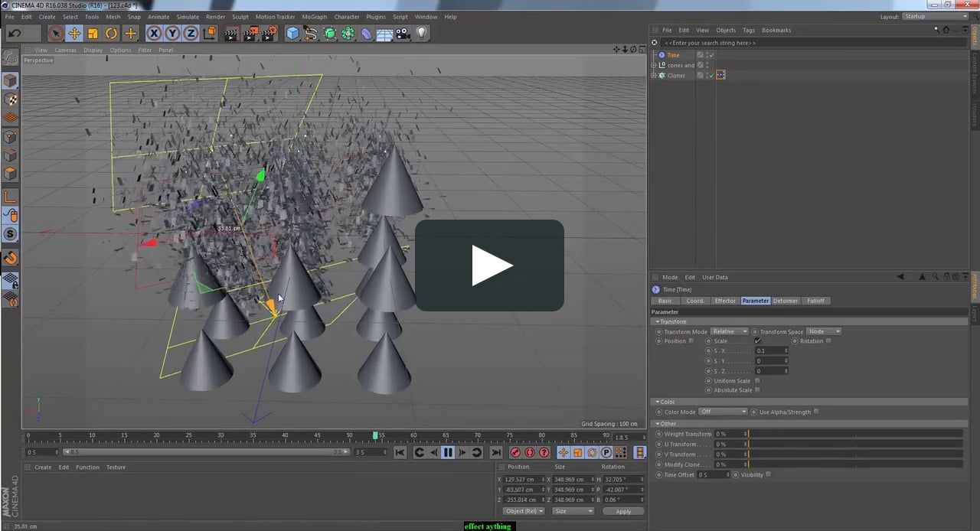Render the active view clapperboard icon
980x531 pixels.
pos(231,33)
